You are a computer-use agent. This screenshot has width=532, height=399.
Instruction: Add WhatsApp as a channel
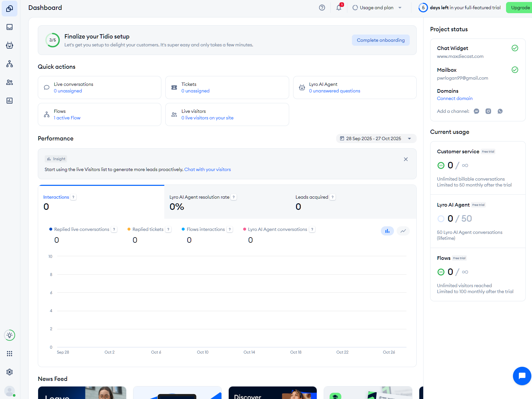pos(500,111)
